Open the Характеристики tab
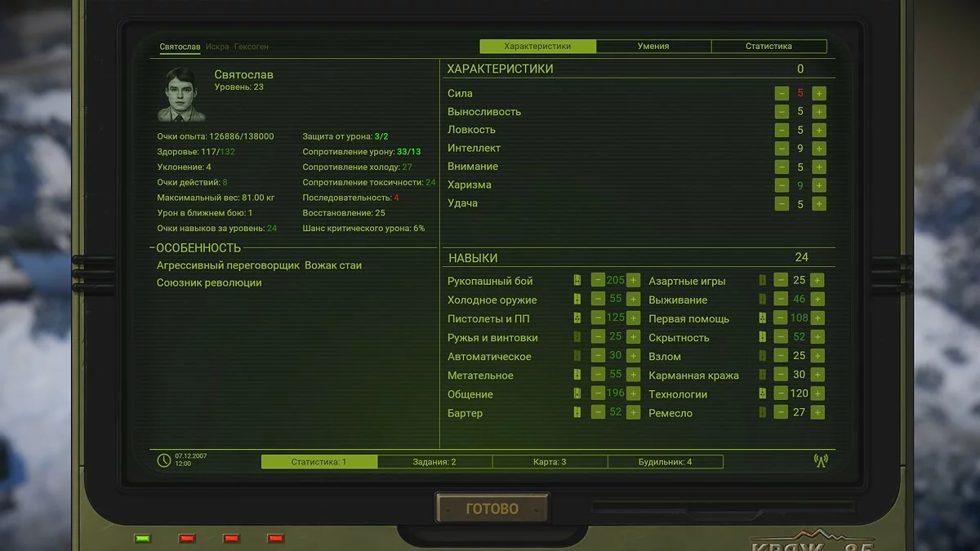Viewport: 980px width, 551px height. pyautogui.click(x=537, y=47)
